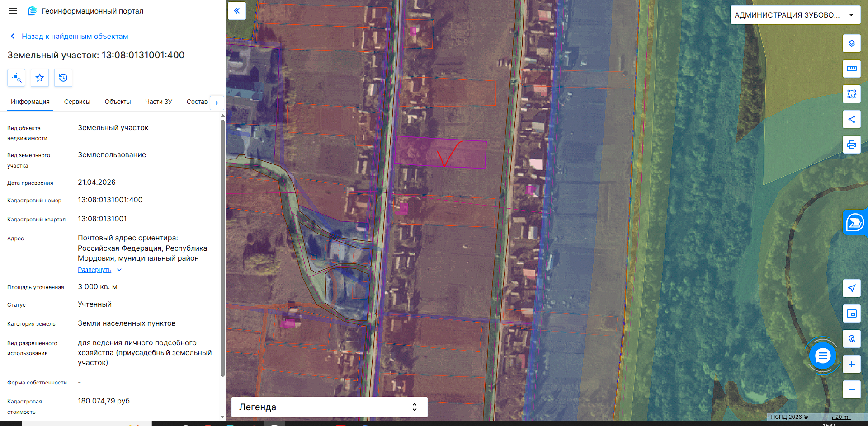Click cadastral number value 13:08:0131001:400
The image size is (868, 426).
pos(110,200)
